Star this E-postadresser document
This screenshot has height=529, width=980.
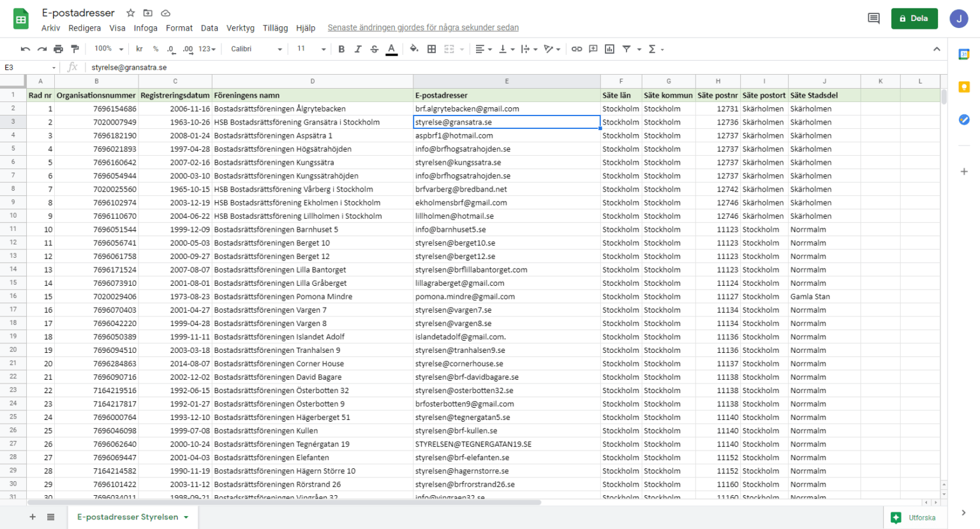131,13
